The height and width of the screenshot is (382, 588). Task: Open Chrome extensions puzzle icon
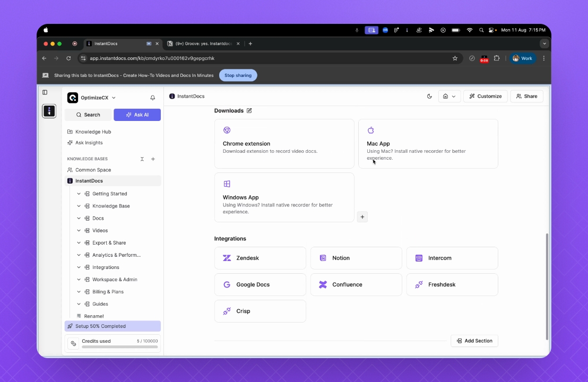point(497,58)
